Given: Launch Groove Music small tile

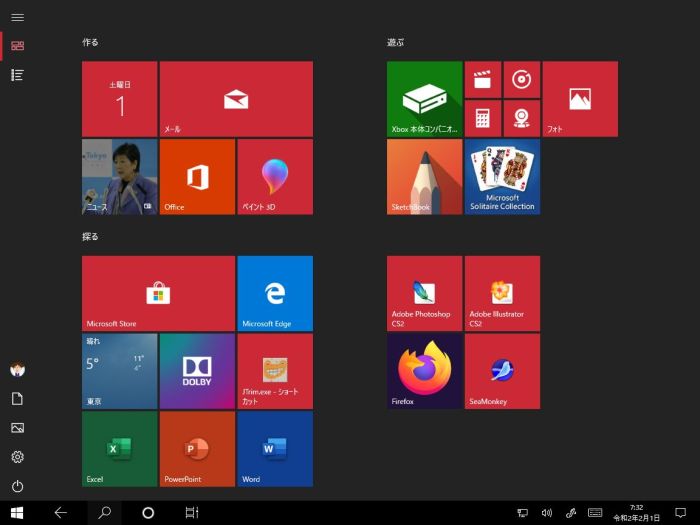Looking at the screenshot, I should pyautogui.click(x=522, y=79).
